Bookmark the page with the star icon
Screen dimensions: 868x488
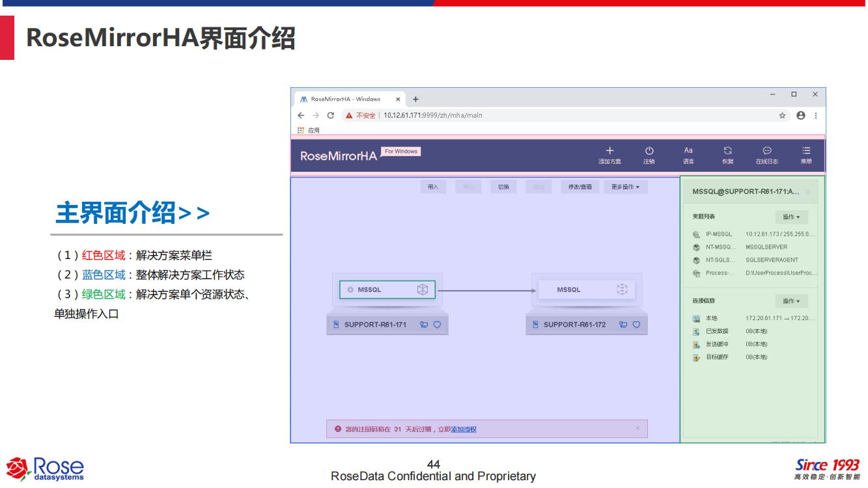(x=782, y=115)
